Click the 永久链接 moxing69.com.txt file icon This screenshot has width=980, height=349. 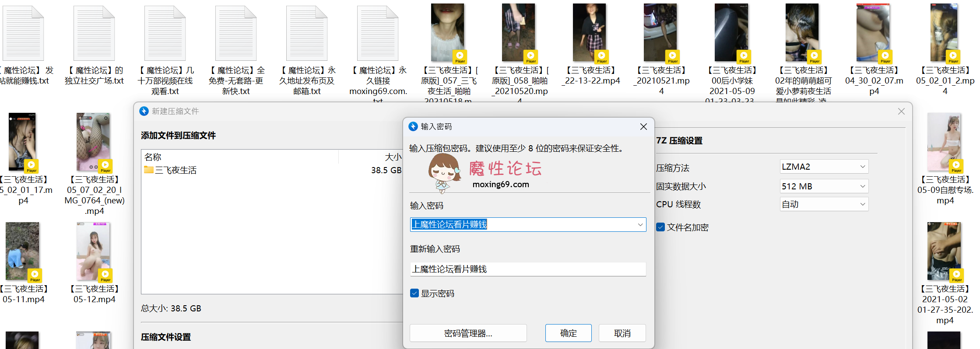pos(378,34)
